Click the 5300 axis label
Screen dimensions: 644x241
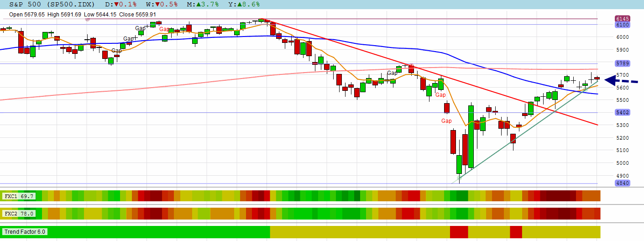click(623, 125)
